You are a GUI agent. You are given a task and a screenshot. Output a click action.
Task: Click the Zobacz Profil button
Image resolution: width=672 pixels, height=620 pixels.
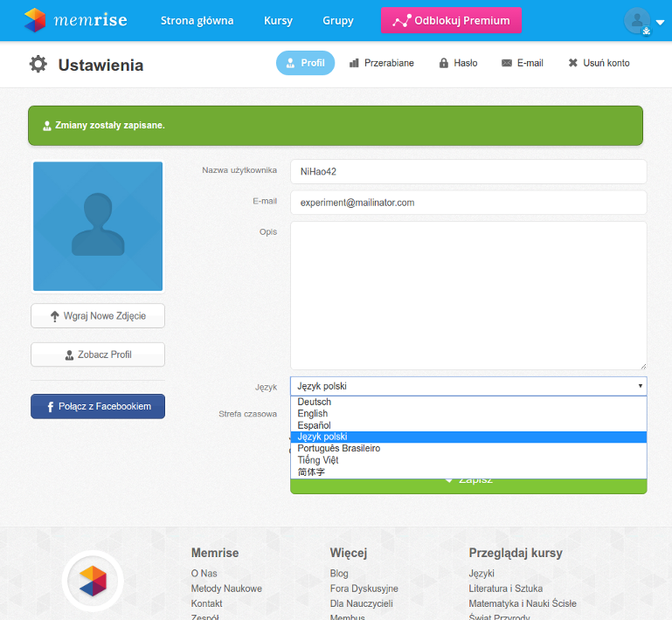pos(98,355)
